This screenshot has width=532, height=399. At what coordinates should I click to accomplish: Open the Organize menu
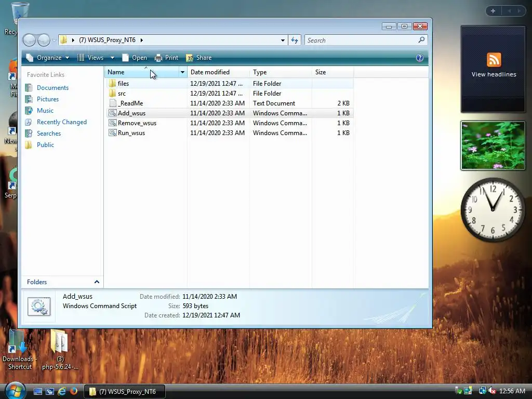point(48,58)
